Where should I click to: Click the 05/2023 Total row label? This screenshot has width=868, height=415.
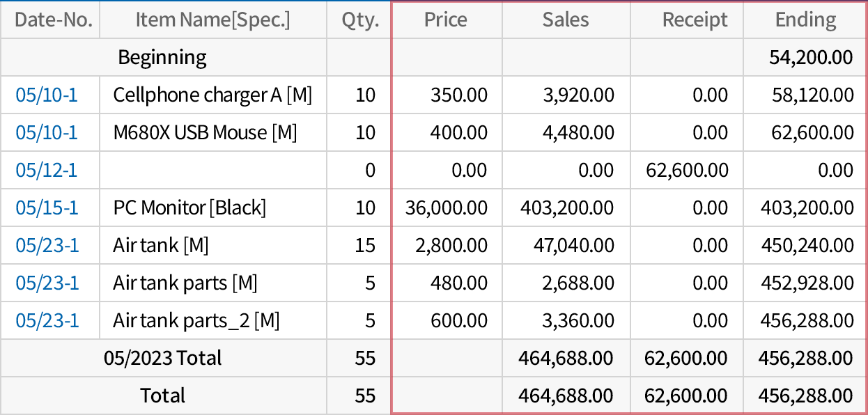[x=162, y=358]
